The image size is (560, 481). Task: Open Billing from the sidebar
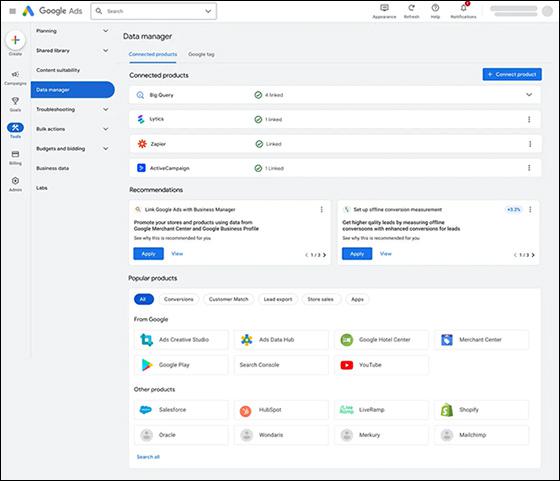pyautogui.click(x=15, y=157)
